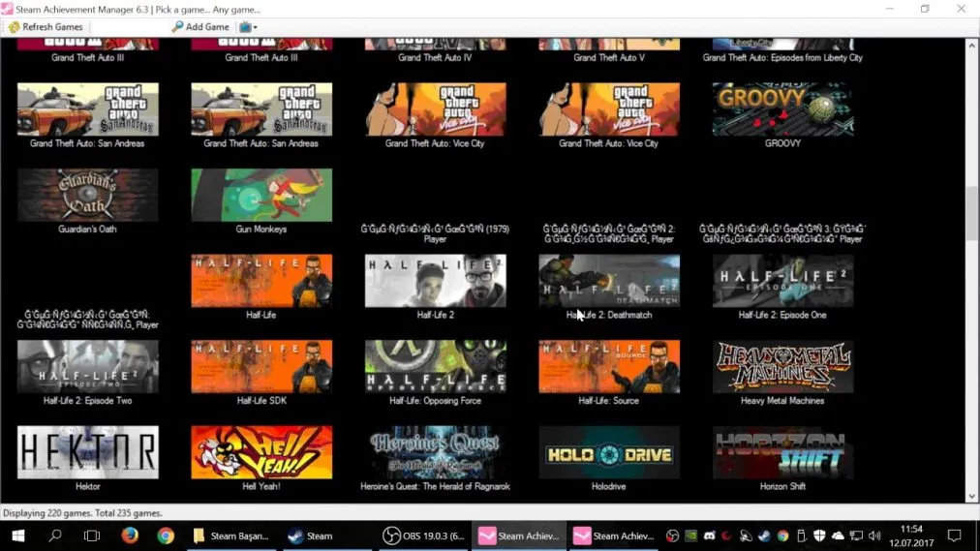This screenshot has height=551, width=980.
Task: Select the Guardian's Oath game banner
Action: [x=87, y=196]
